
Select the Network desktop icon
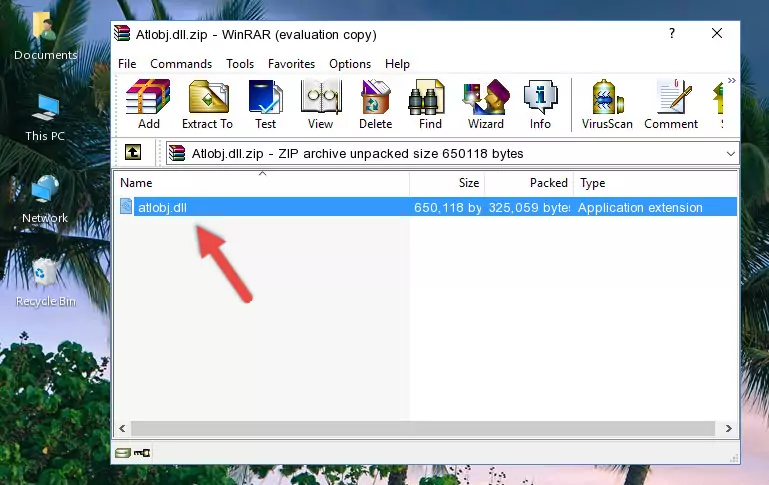(x=45, y=200)
